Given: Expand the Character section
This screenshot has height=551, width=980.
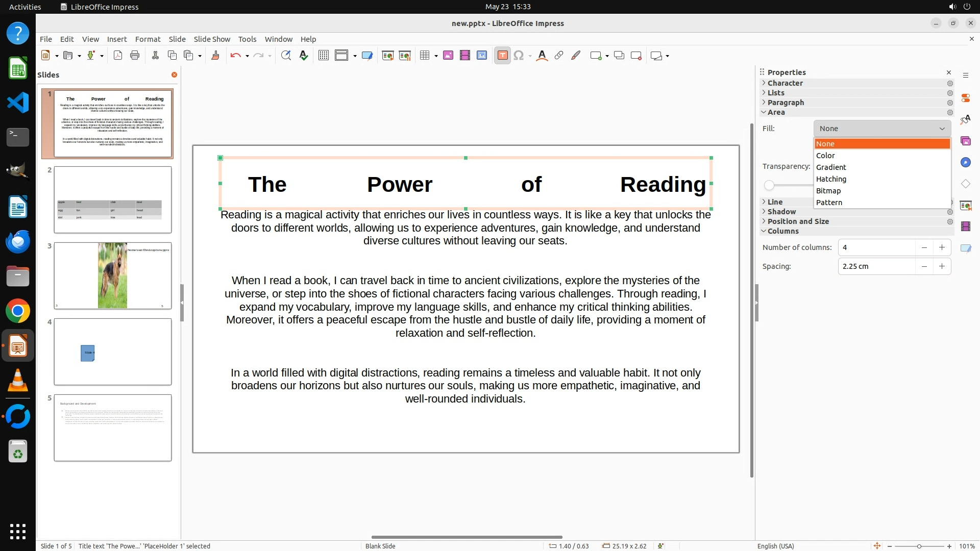Looking at the screenshot, I should click(785, 83).
